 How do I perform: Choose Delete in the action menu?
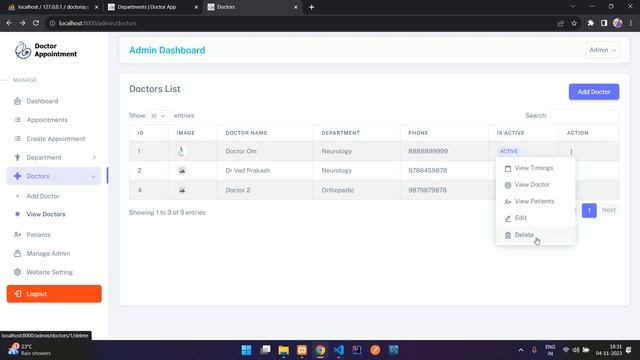click(535, 235)
